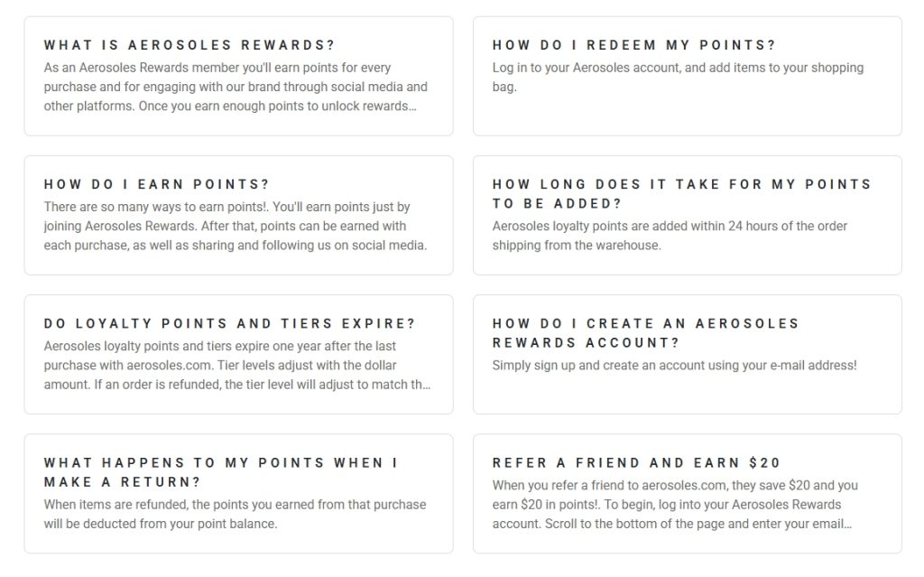
Task: Open the question about points being added
Action: [x=681, y=194]
